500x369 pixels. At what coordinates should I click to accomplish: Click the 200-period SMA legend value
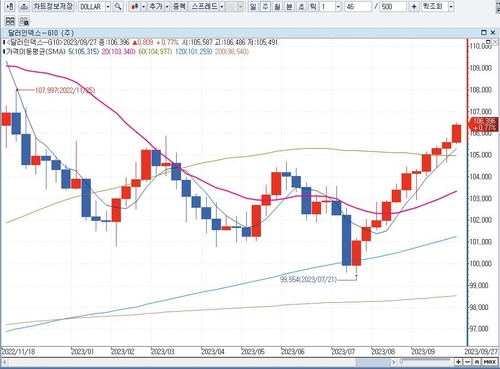(x=232, y=52)
